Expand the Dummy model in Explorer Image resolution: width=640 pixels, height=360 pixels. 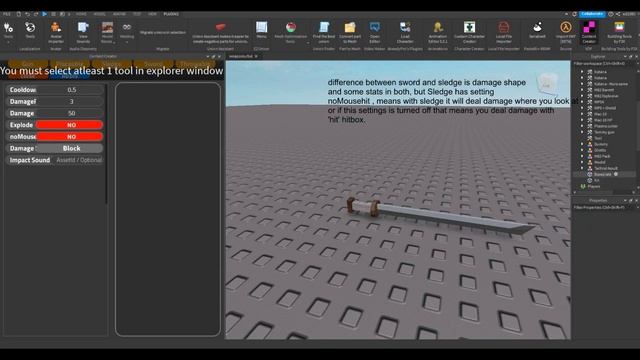pyautogui.click(x=582, y=144)
